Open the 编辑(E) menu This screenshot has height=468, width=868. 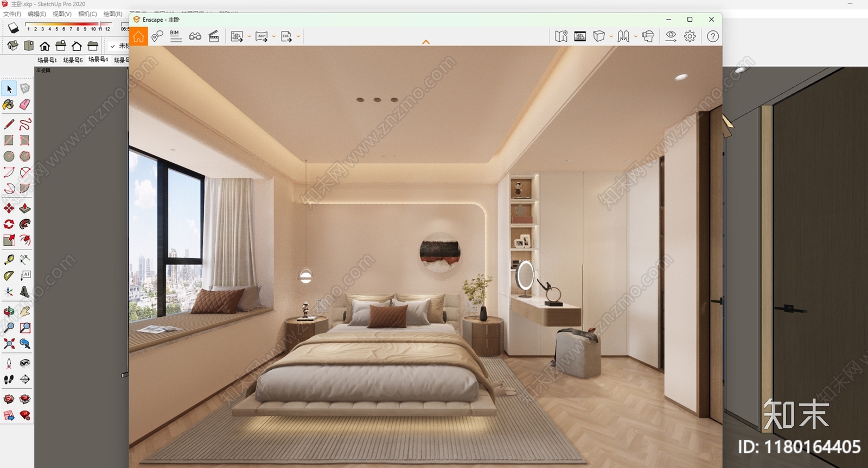pos(37,14)
